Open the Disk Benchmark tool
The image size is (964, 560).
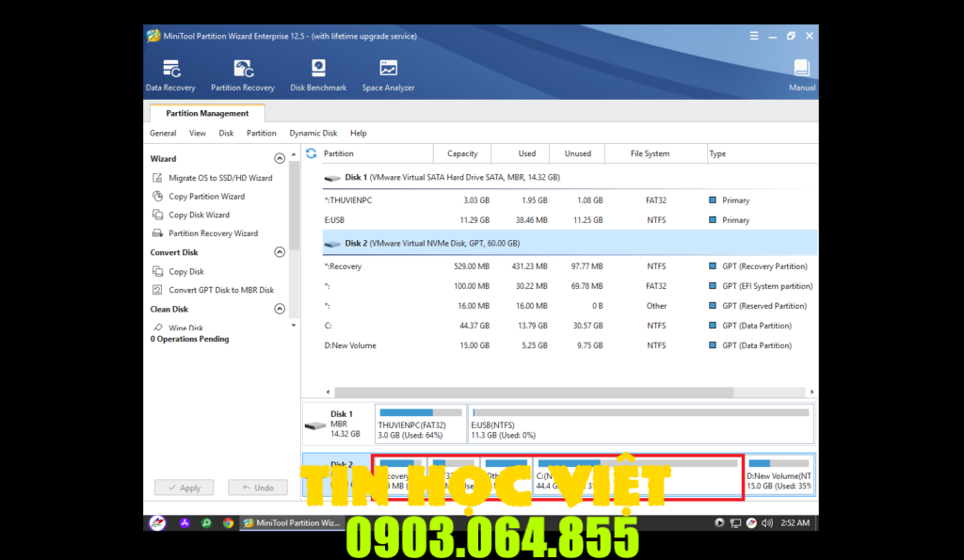coord(318,74)
